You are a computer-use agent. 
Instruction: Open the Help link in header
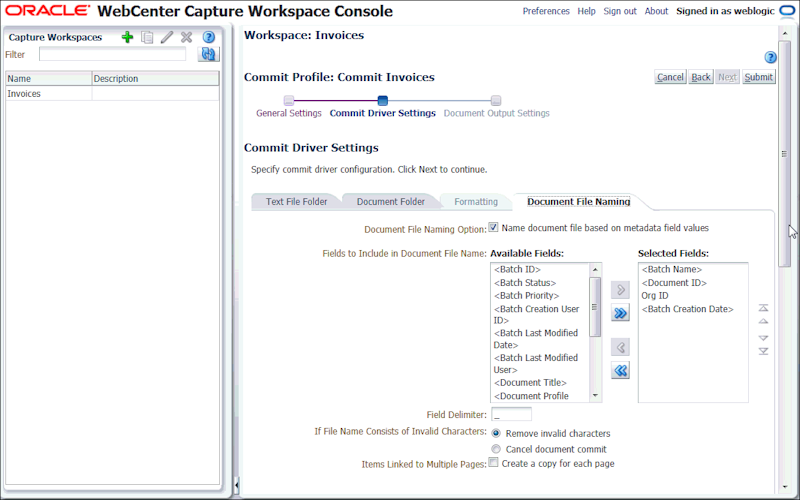click(x=586, y=11)
